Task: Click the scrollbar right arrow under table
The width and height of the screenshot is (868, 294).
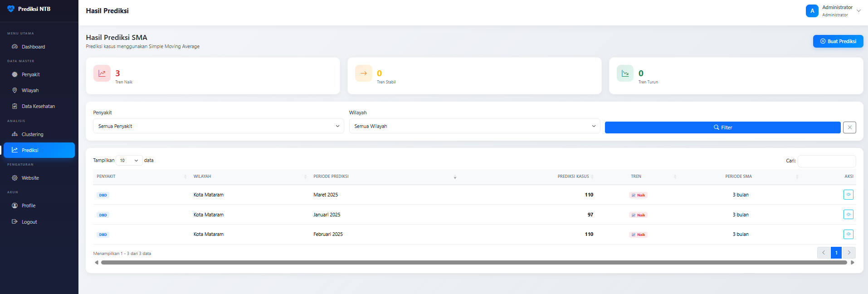Action: click(x=853, y=262)
